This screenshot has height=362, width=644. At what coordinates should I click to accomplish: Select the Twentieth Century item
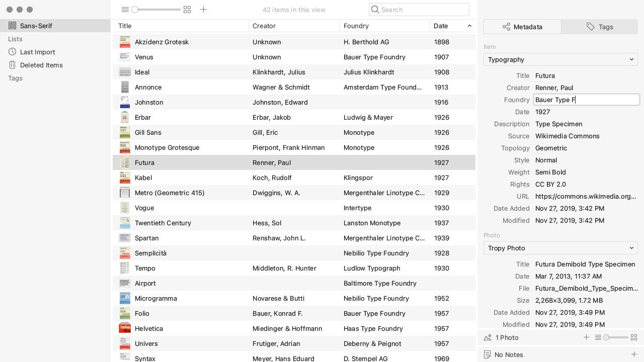pos(294,223)
